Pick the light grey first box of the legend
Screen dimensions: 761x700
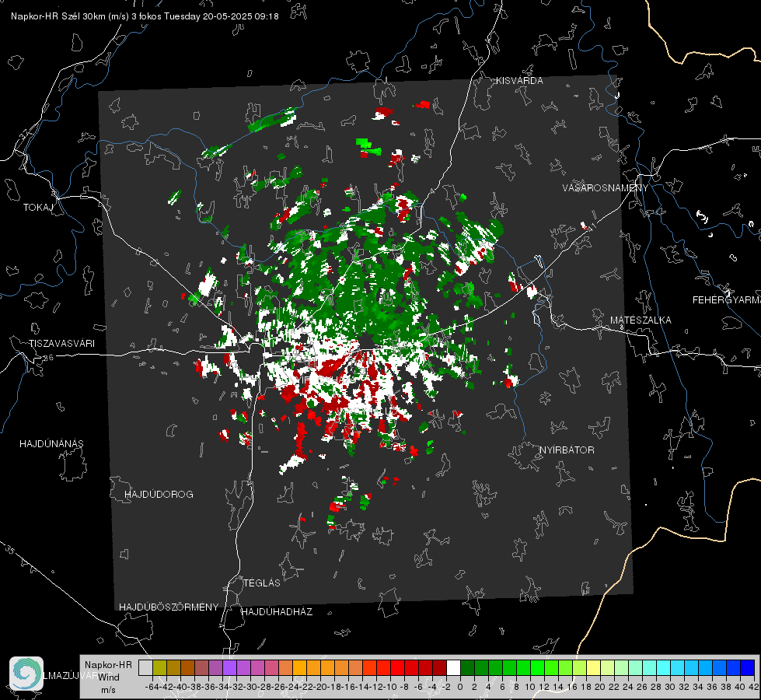point(145,668)
